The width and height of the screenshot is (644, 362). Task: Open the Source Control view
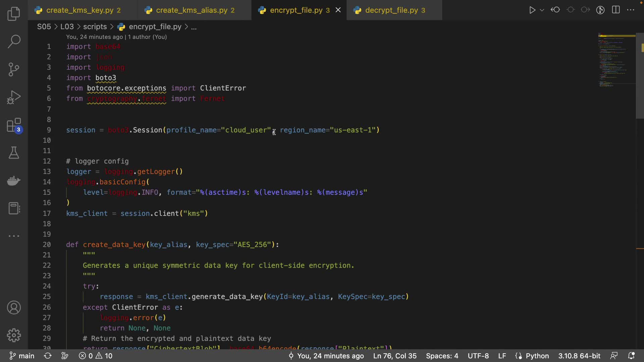14,69
